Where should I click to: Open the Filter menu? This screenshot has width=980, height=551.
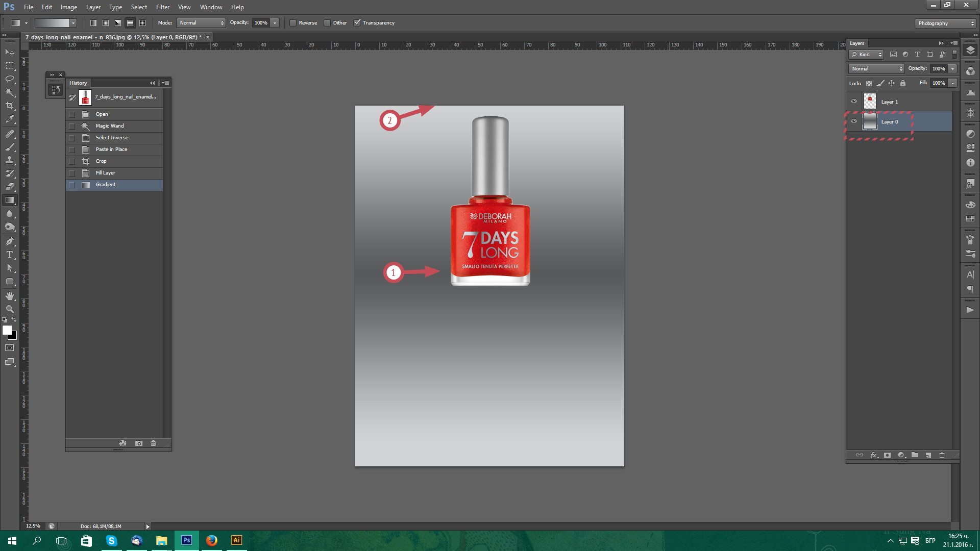163,7
